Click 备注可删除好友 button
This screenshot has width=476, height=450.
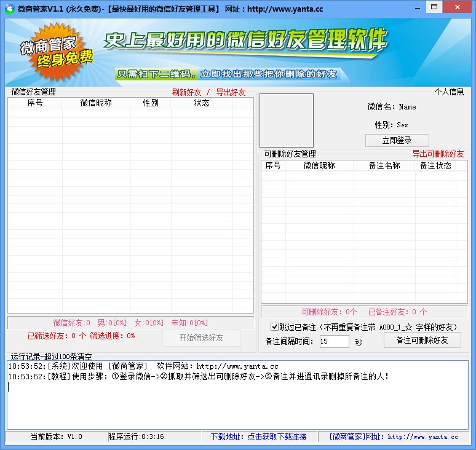click(x=422, y=340)
